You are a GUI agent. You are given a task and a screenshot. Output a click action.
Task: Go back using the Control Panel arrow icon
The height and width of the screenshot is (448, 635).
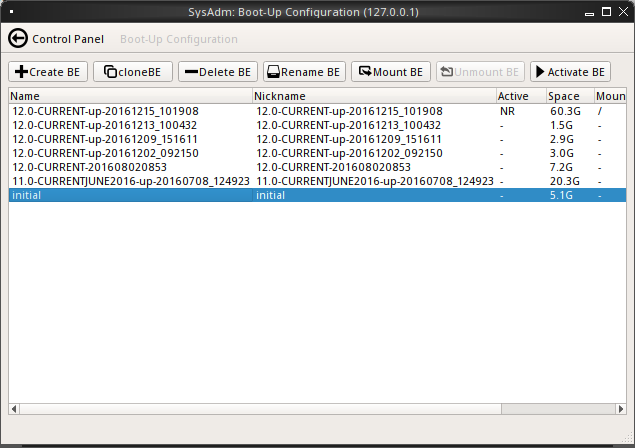18,39
